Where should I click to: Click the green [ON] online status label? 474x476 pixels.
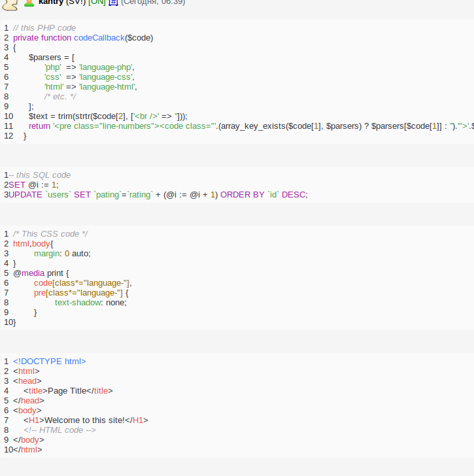pyautogui.click(x=97, y=3)
